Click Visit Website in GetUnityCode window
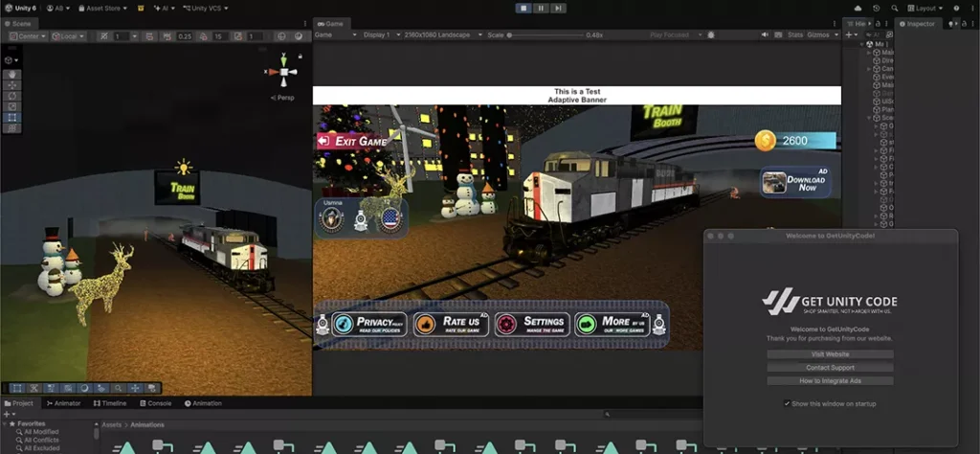 click(x=830, y=354)
